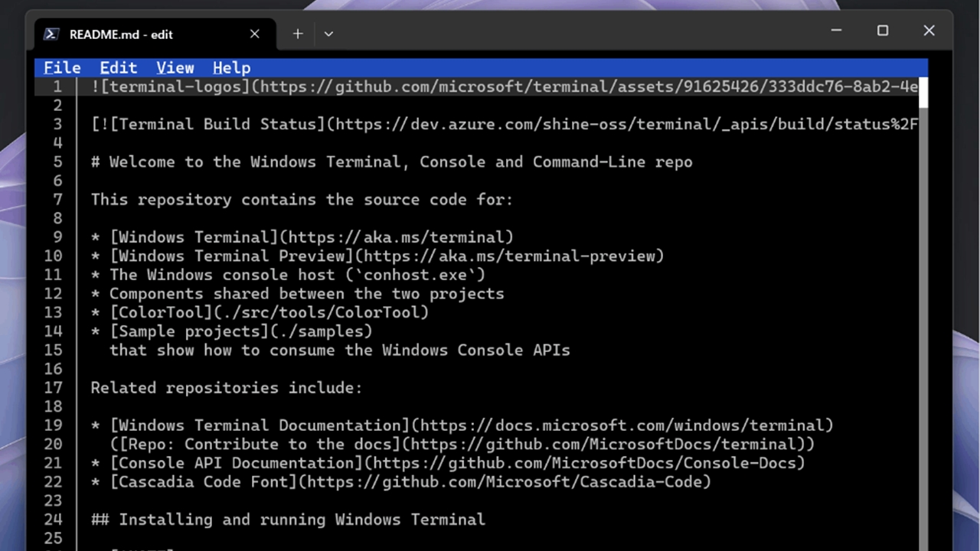Screen dimensions: 980x551
Task: Place cursor on 'Related repositories include:' line
Action: click(x=226, y=388)
